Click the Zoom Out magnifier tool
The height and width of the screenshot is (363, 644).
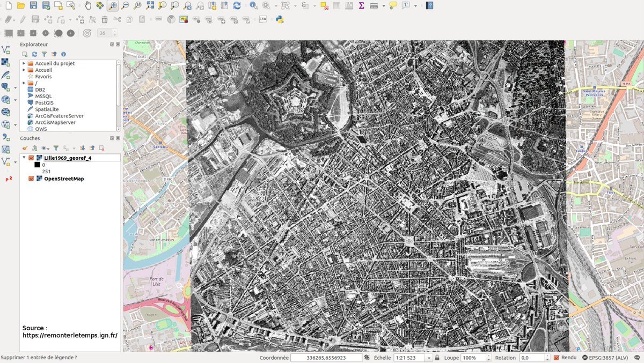pyautogui.click(x=125, y=6)
